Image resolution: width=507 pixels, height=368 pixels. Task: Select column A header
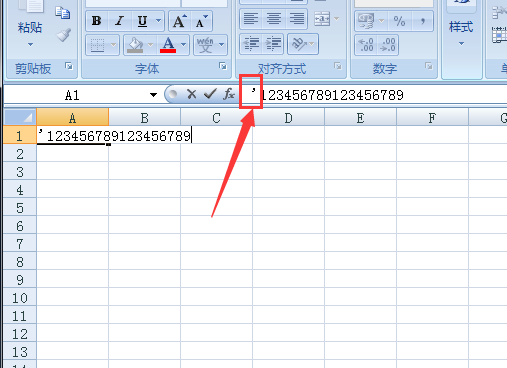[x=73, y=117]
